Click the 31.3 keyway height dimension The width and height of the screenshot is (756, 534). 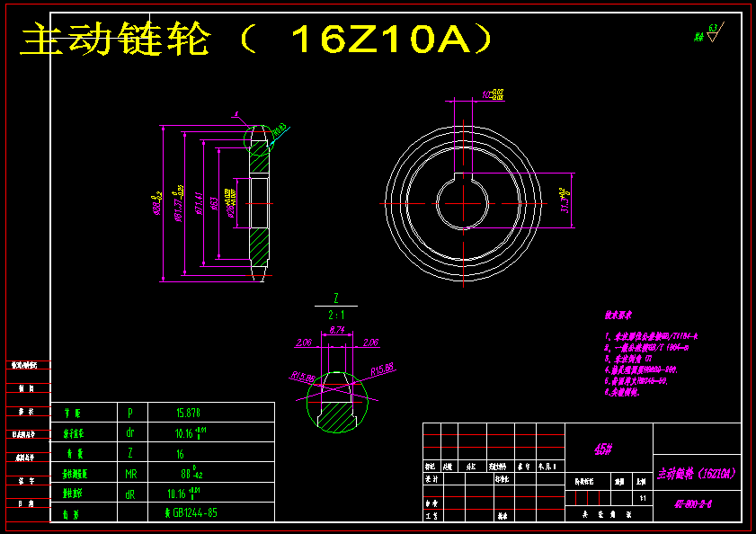(x=565, y=200)
